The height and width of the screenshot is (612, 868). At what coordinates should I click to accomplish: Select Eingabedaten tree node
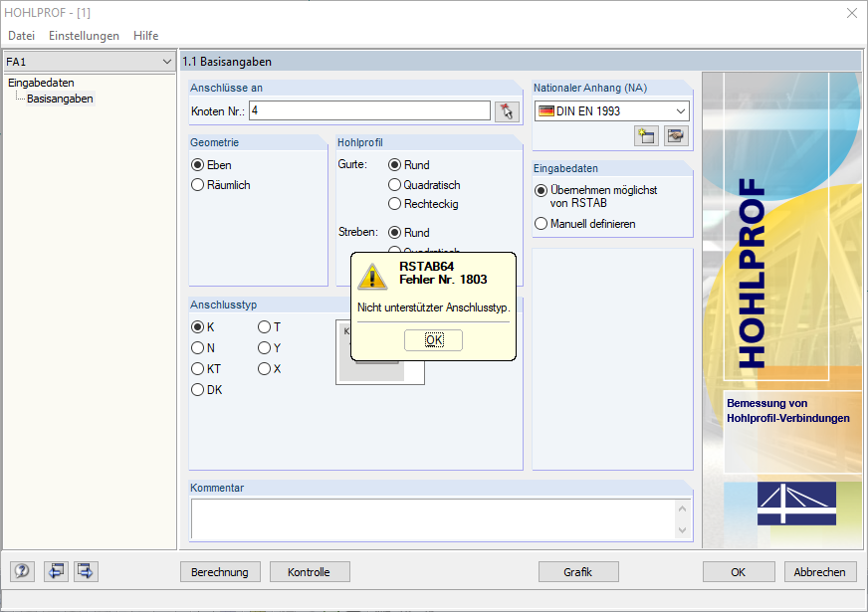(x=41, y=83)
